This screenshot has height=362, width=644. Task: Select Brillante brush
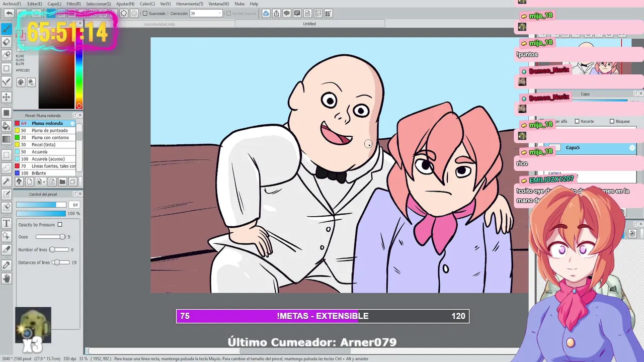tap(45, 173)
